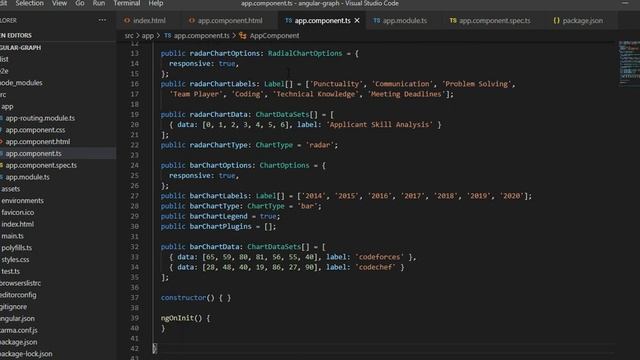Open the Run menu
This screenshot has height=360, width=640.
(x=99, y=3)
